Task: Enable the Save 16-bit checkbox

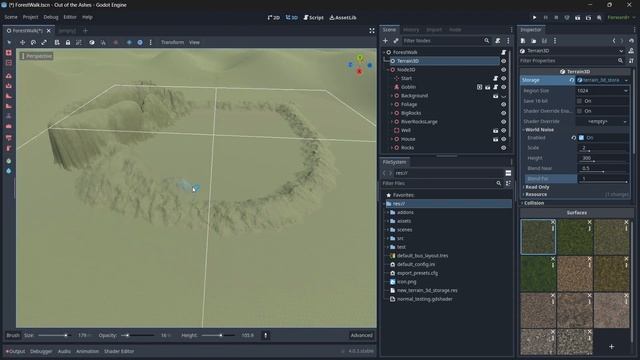Action: (579, 101)
